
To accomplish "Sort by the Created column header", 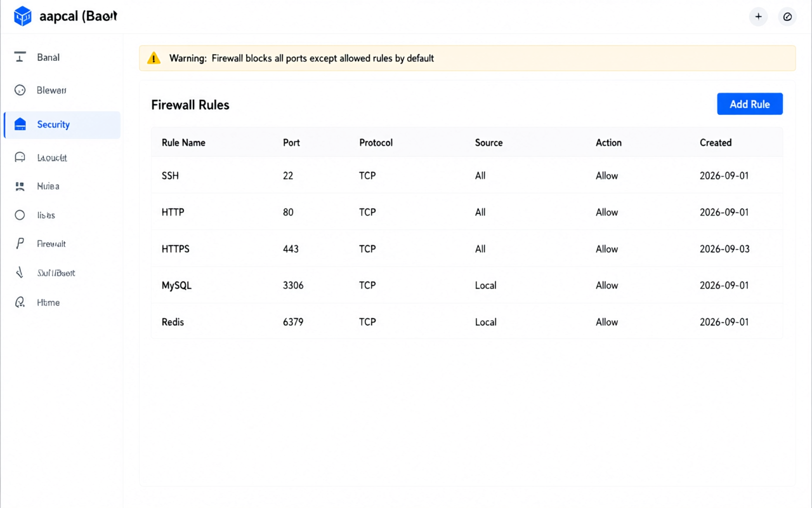I will pos(716,143).
